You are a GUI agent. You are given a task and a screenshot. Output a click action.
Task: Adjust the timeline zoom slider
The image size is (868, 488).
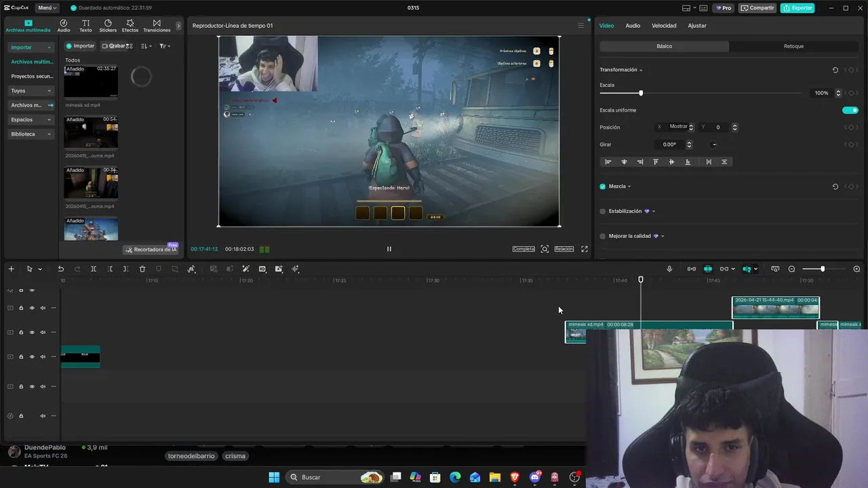pos(823,269)
